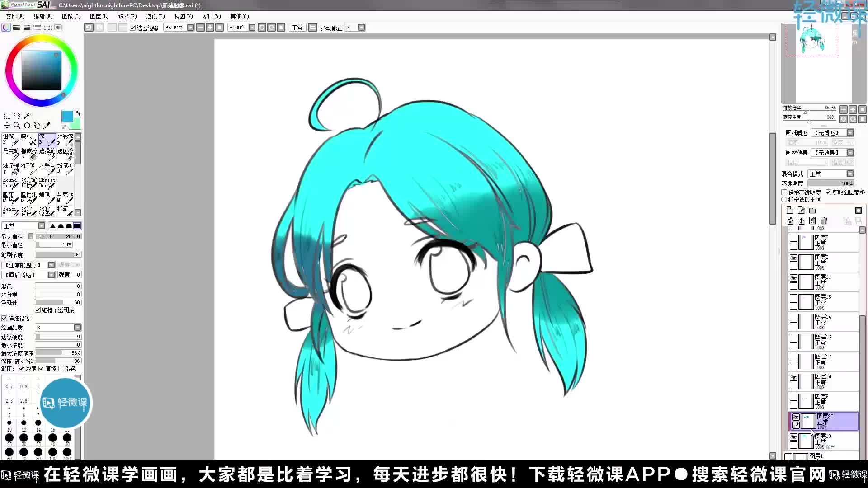This screenshot has height=488, width=868.
Task: Delete the current layer with the trash icon
Action: click(824, 221)
